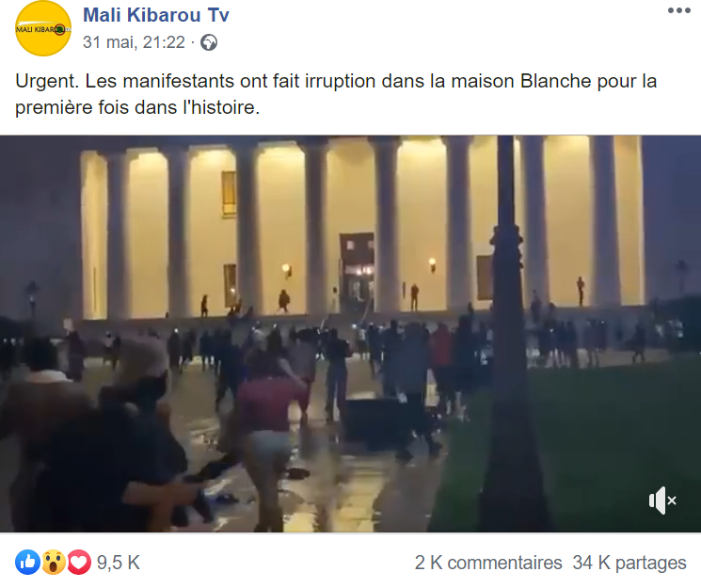Viewport: 701px width, 588px height.
Task: Click the Love heart reaction icon
Action: tap(79, 562)
